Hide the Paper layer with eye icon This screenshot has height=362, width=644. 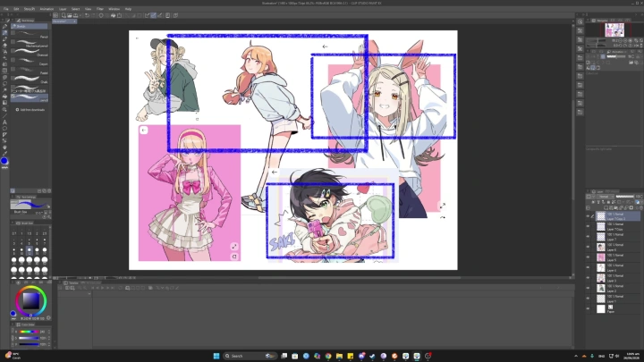588,308
